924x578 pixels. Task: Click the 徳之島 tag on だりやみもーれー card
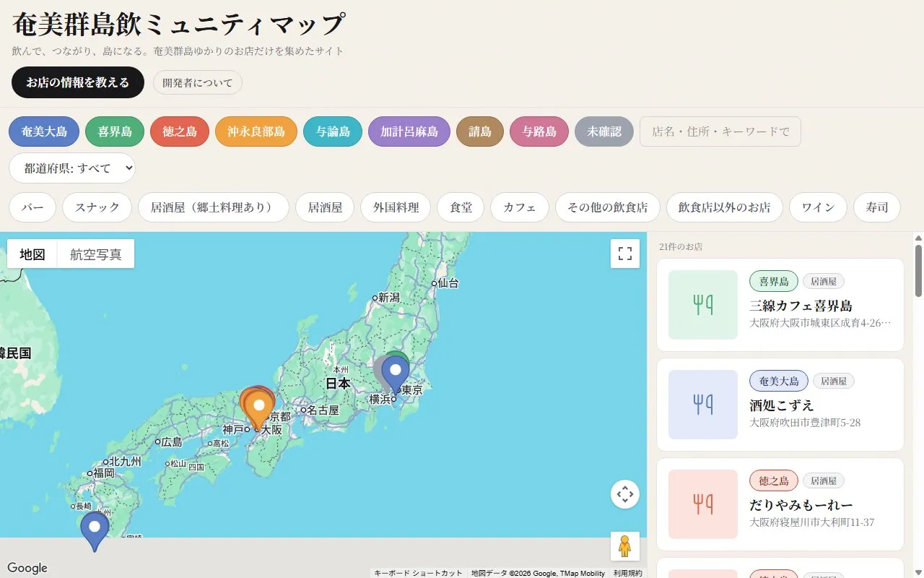click(774, 480)
